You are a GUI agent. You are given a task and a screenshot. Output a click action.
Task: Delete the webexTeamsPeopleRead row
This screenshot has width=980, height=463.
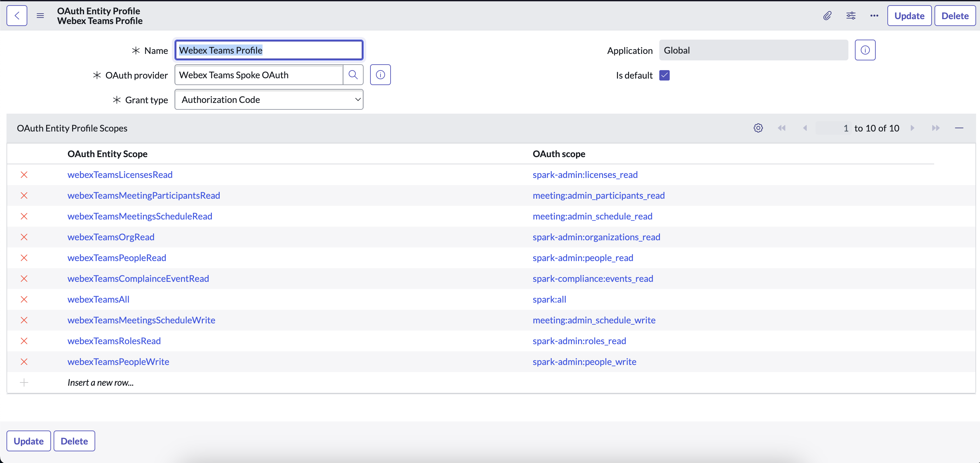click(24, 258)
